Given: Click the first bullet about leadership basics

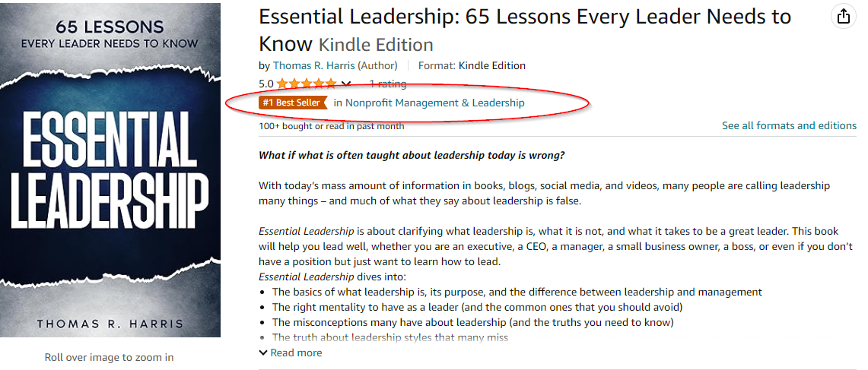Looking at the screenshot, I should (517, 292).
